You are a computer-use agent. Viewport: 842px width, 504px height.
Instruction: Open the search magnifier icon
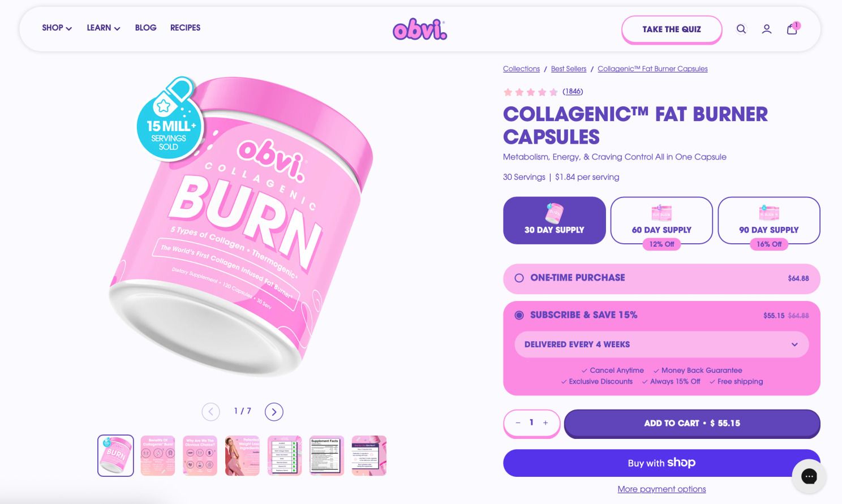[741, 29]
